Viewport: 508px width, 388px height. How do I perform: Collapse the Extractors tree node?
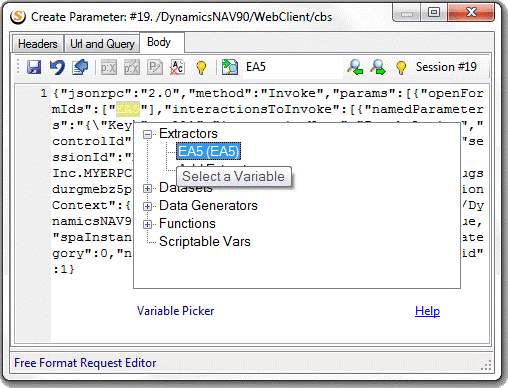pos(147,134)
